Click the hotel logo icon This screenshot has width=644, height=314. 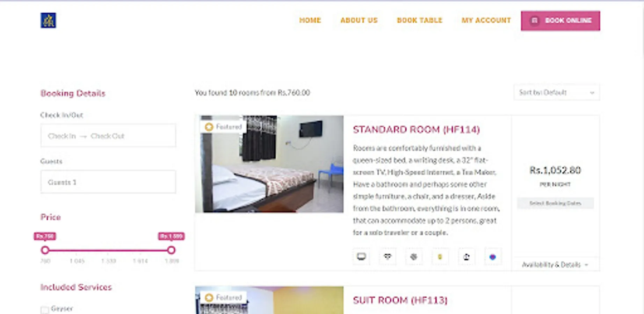(x=48, y=20)
